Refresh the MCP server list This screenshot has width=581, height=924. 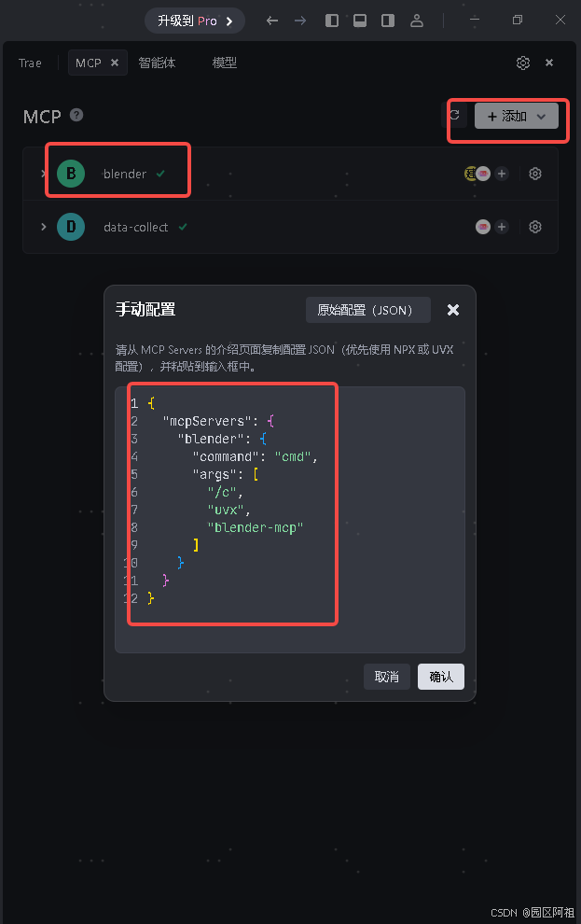click(457, 115)
